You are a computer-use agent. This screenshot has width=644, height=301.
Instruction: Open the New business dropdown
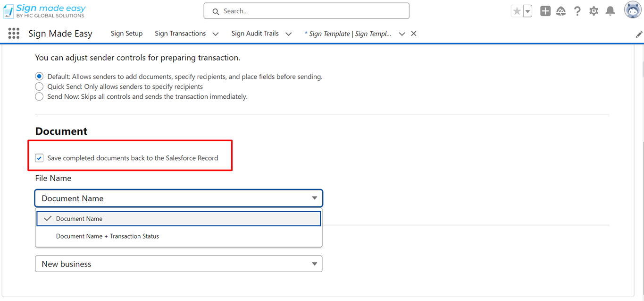click(179, 264)
